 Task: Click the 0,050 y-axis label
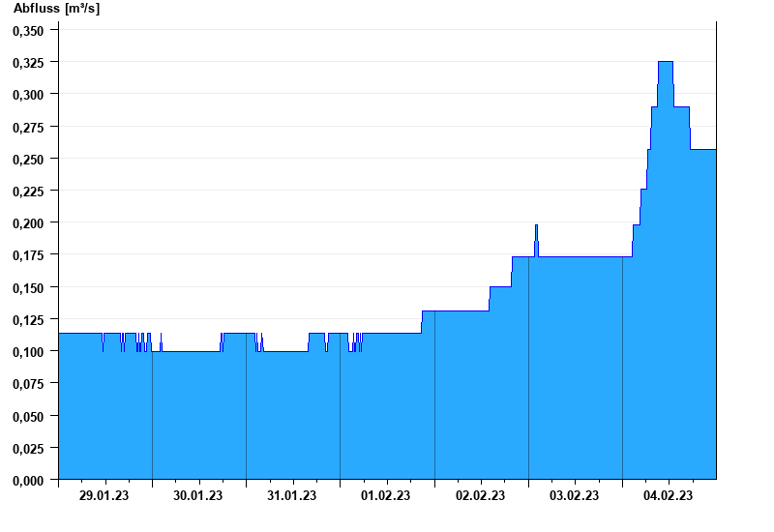[28, 415]
